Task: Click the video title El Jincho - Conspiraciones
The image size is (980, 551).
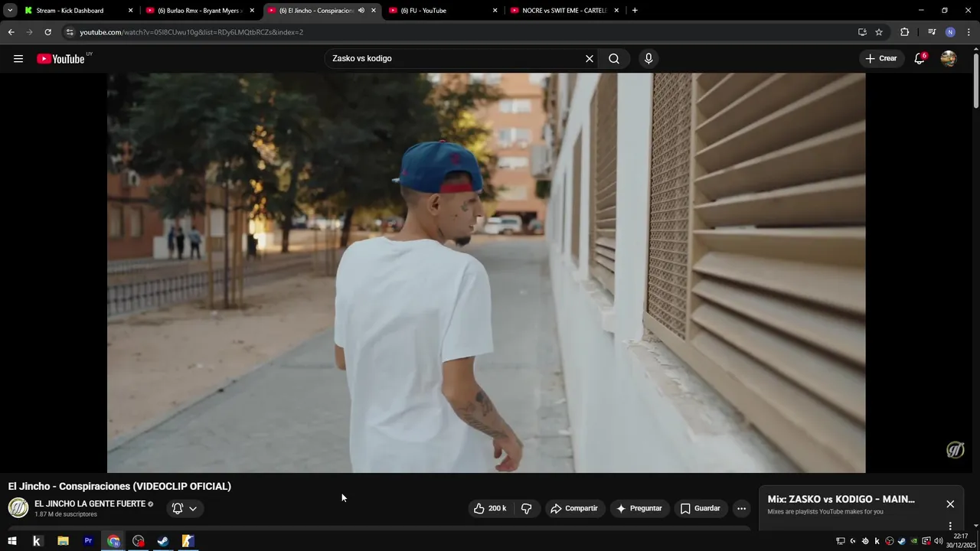Action: (119, 486)
